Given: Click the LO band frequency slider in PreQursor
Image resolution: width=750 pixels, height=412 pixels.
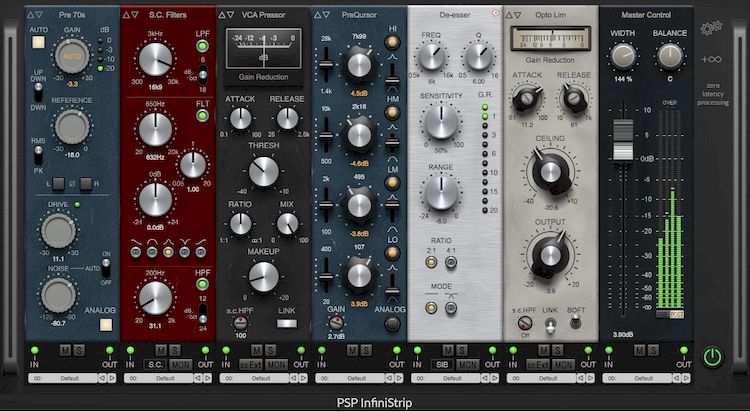Looking at the screenshot, I should [x=326, y=276].
